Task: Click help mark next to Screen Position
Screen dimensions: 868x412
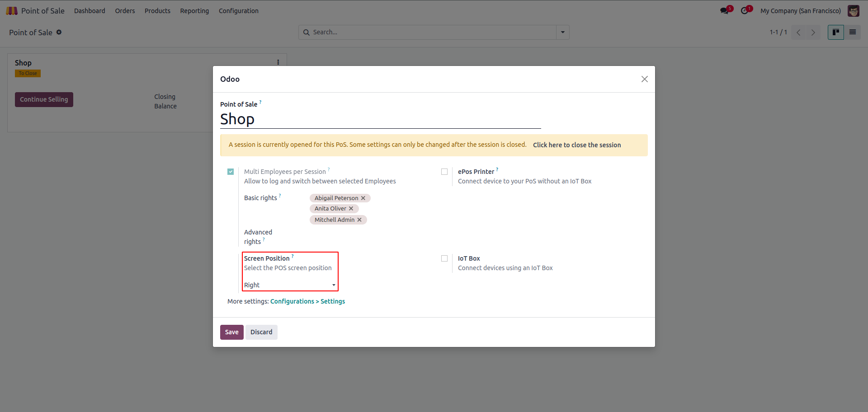Action: [x=292, y=256]
